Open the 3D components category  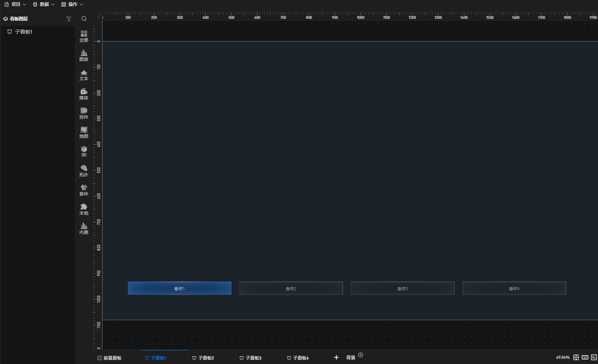(84, 152)
